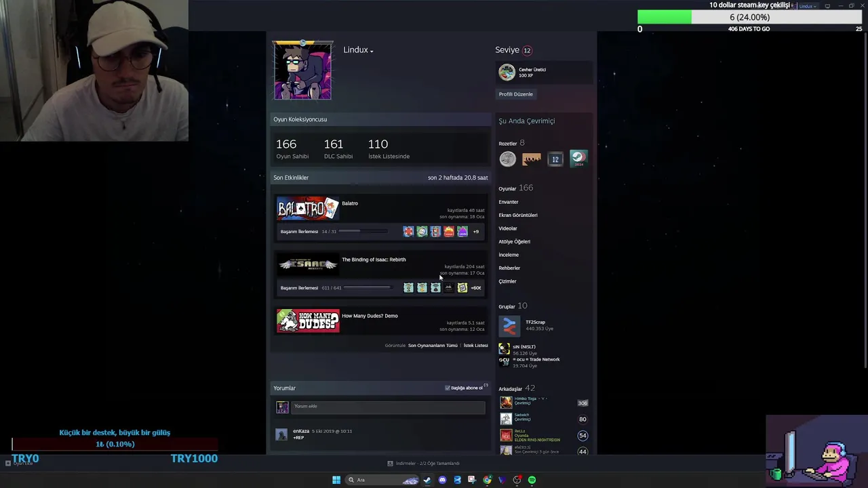Click the Windows Start button
This screenshot has height=488, width=868.
pos(336,480)
